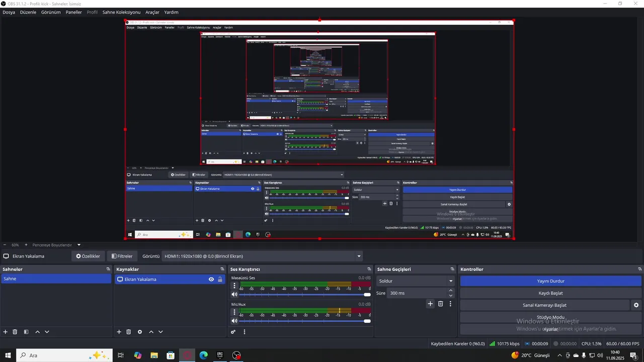This screenshot has width=644, height=362.
Task: Open the Düzenle menu
Action: tap(28, 12)
